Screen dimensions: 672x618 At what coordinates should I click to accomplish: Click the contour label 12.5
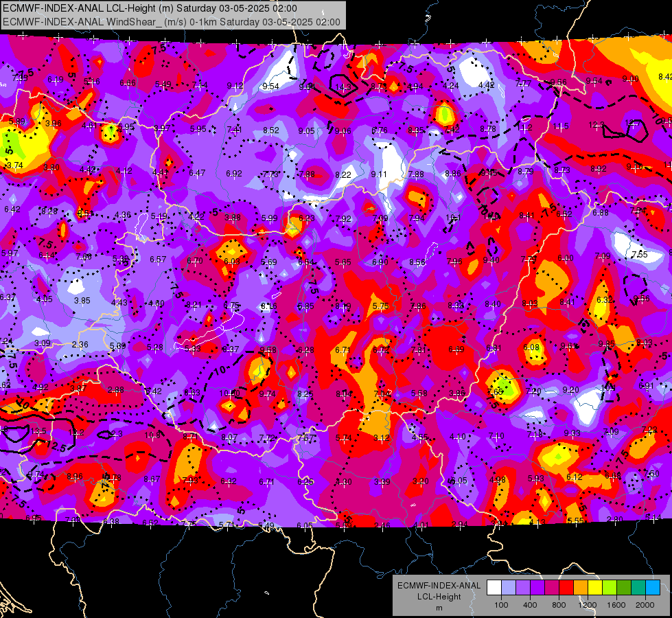pos(56,446)
